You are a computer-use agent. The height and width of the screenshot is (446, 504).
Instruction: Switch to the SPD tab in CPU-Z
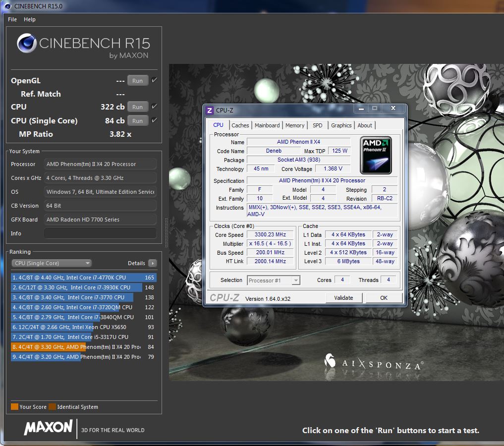pyautogui.click(x=318, y=125)
